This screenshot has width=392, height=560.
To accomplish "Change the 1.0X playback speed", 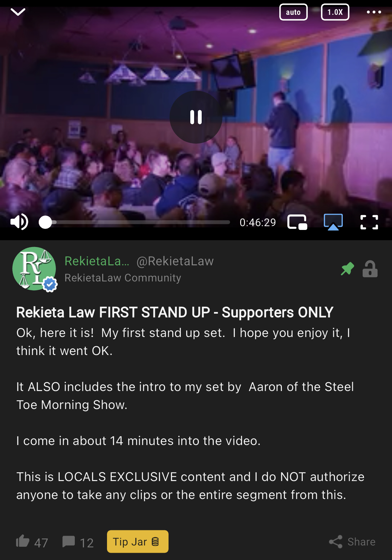I will click(x=335, y=12).
